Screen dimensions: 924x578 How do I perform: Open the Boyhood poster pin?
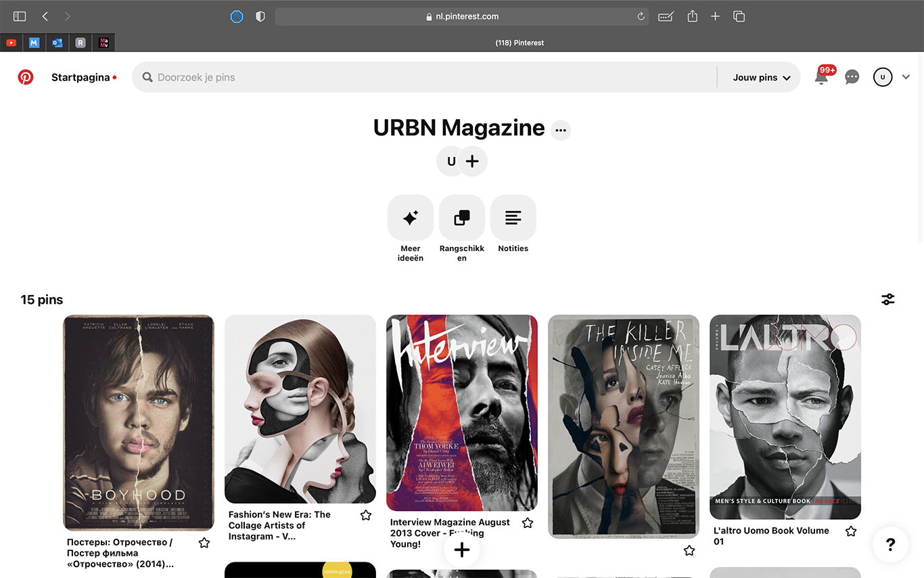coord(139,422)
